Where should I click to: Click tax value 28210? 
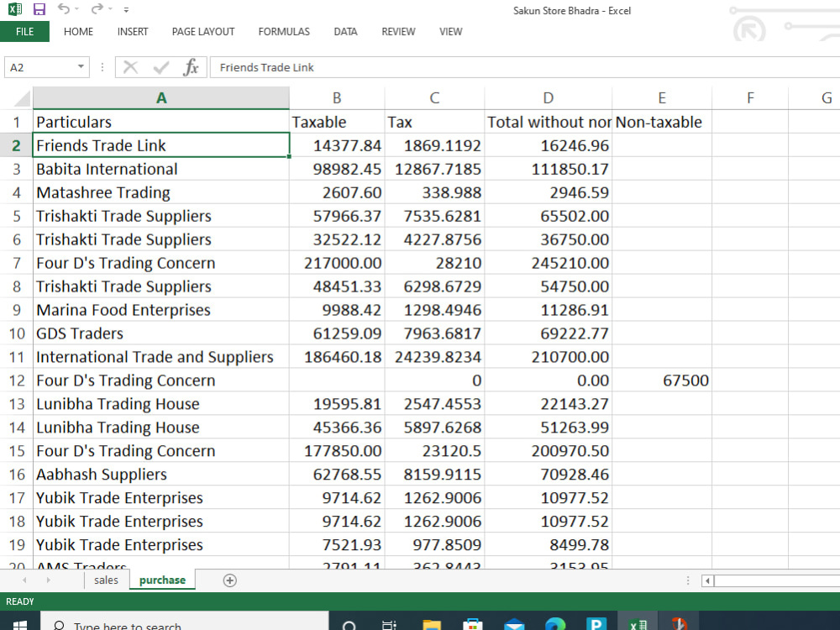(x=434, y=263)
